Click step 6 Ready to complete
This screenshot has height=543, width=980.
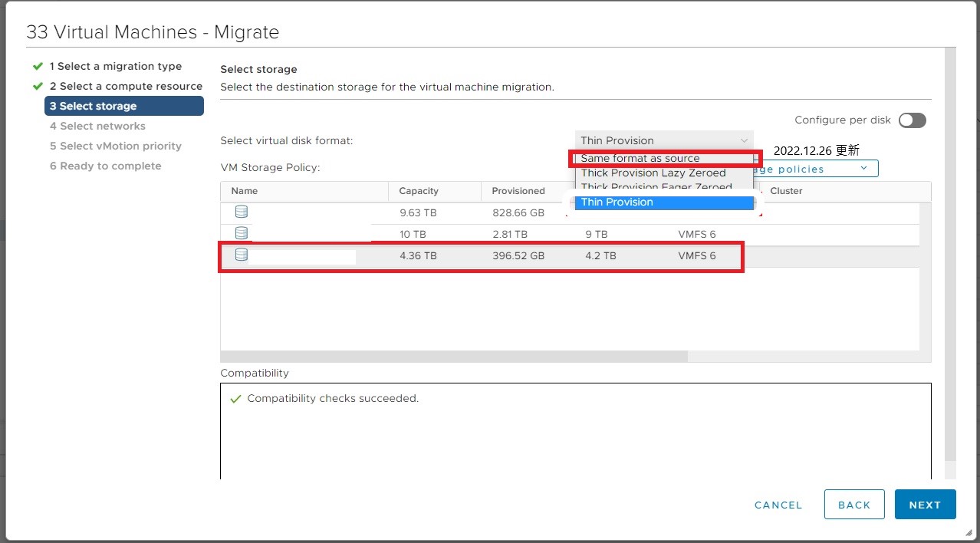(106, 166)
